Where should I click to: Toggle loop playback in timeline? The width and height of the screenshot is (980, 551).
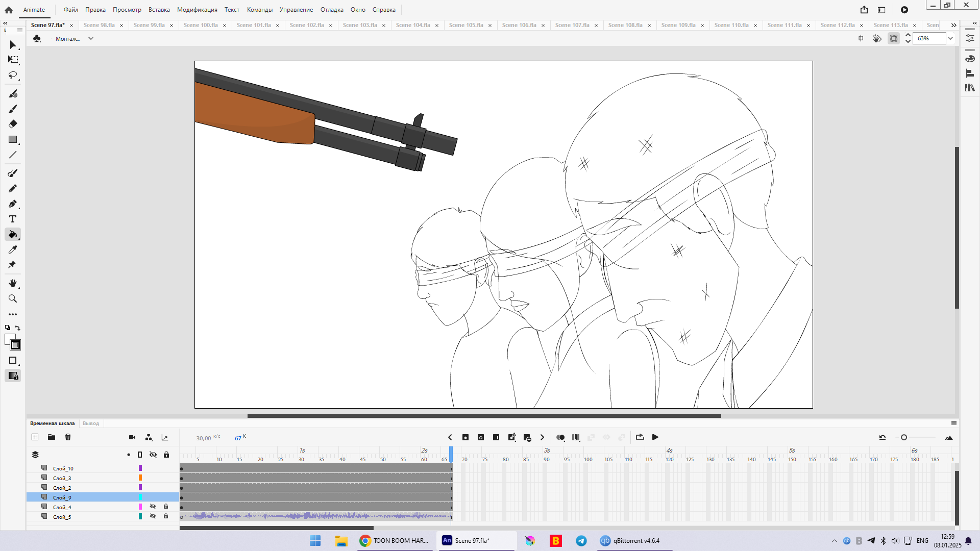tap(640, 437)
